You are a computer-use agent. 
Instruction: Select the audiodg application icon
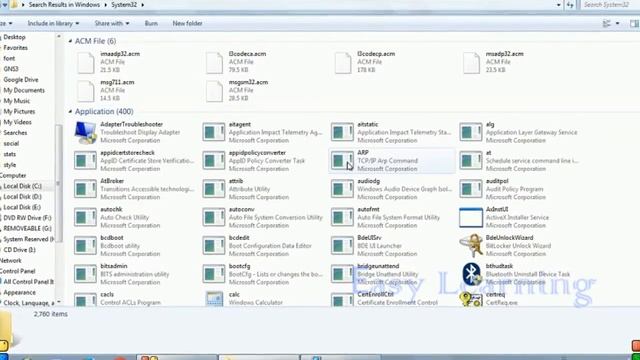pyautogui.click(x=342, y=189)
